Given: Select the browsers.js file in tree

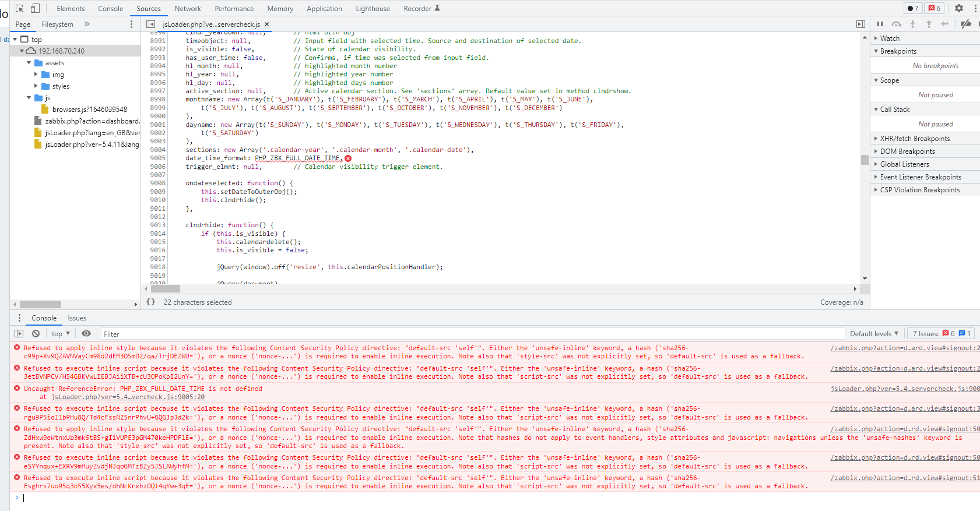Looking at the screenshot, I should [89, 109].
